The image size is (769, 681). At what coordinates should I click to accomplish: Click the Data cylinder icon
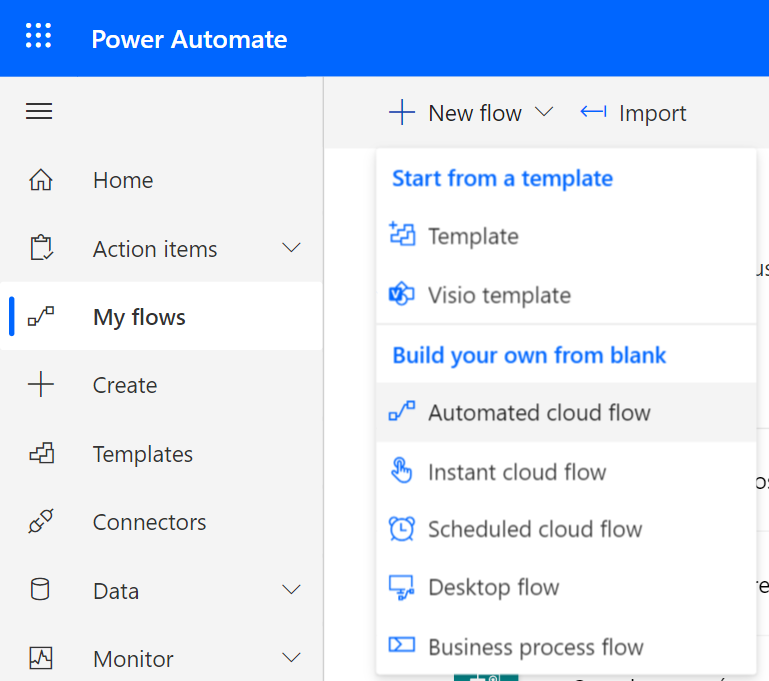[40, 590]
